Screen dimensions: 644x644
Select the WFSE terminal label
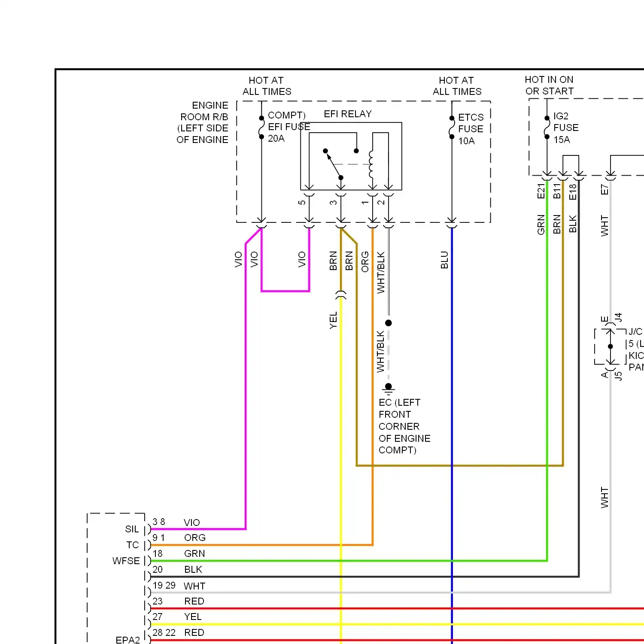click(126, 561)
